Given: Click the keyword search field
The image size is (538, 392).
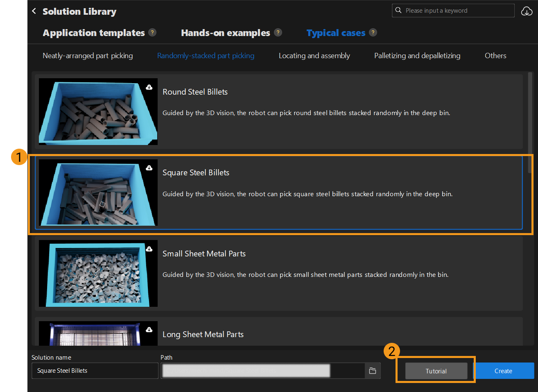Looking at the screenshot, I should click(453, 11).
